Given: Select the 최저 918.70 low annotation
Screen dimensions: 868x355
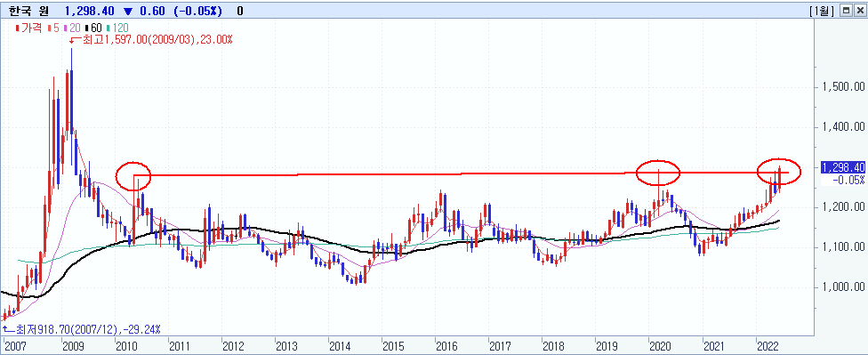Looking at the screenshot, I should point(81,329).
